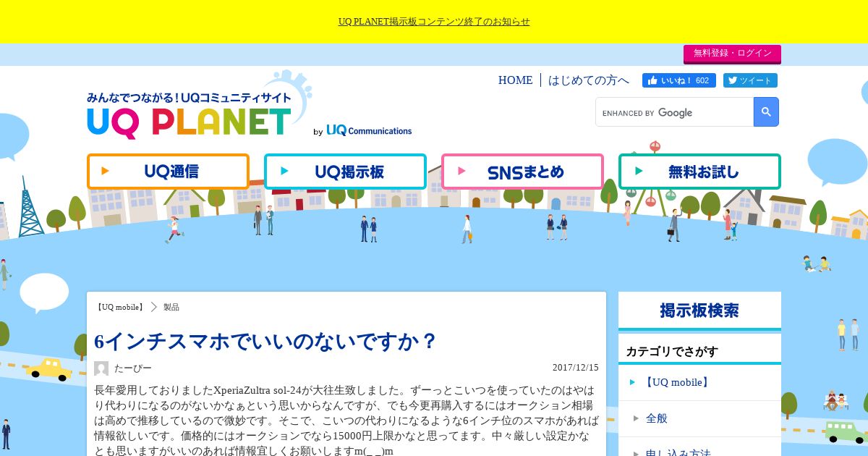
Task: Open the UQ掲示板 menu tab
Action: tap(345, 172)
